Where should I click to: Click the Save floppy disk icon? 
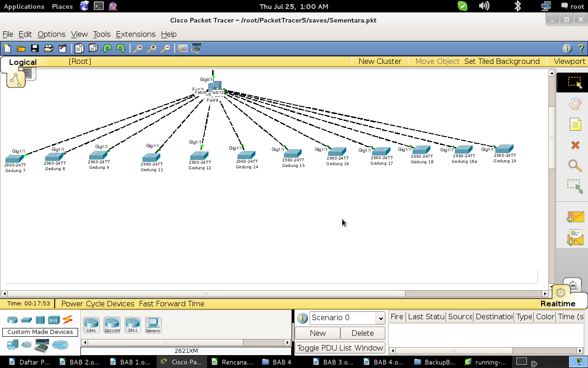click(34, 48)
